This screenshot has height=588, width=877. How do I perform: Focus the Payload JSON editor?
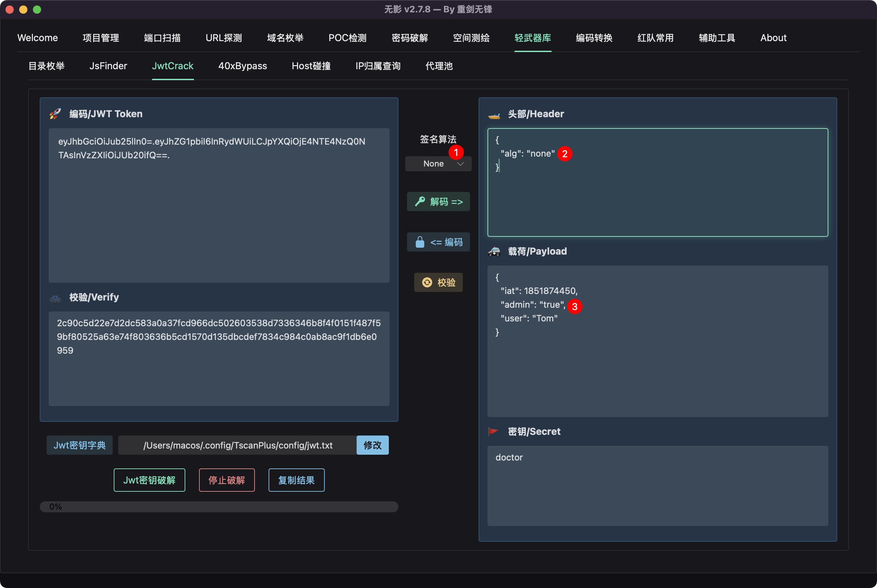pos(658,341)
